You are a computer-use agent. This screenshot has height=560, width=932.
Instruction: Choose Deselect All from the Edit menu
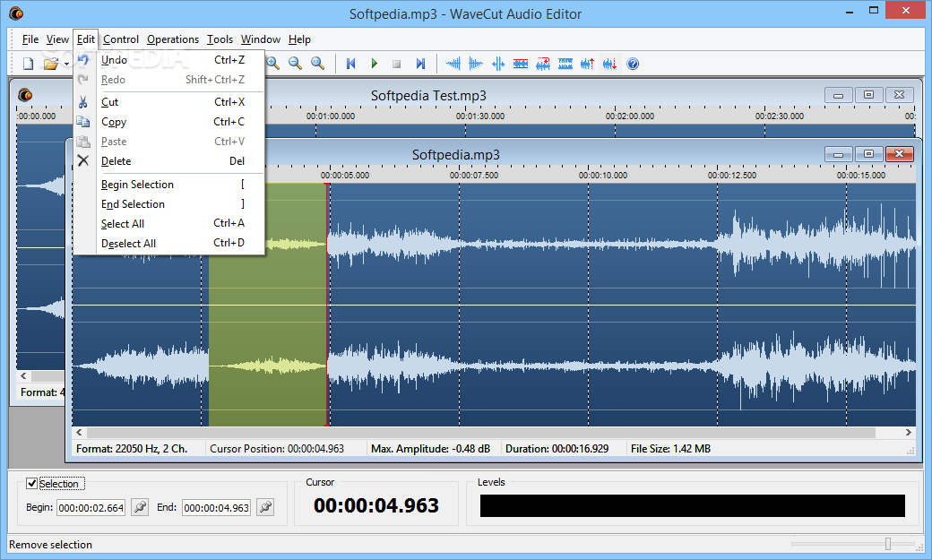click(168, 243)
